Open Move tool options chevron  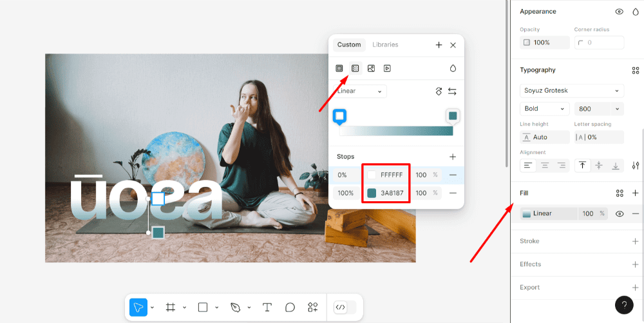(153, 308)
